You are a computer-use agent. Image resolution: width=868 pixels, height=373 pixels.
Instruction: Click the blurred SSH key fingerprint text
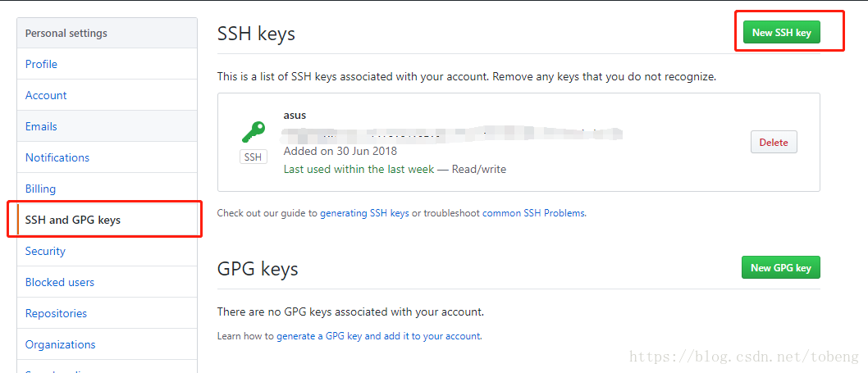(x=453, y=134)
